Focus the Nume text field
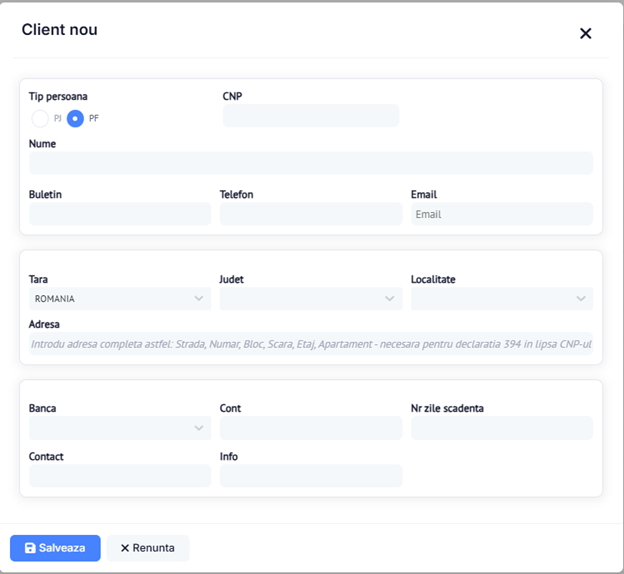624x574 pixels. click(310, 164)
